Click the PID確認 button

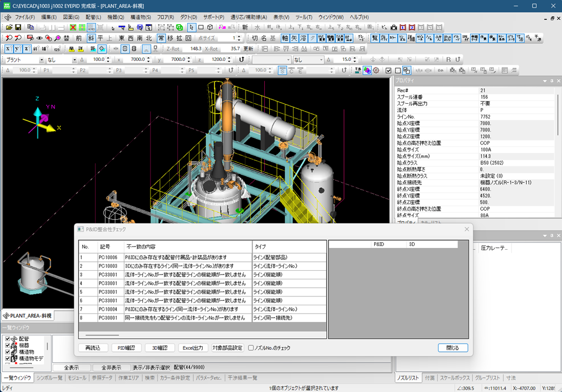[126, 348]
